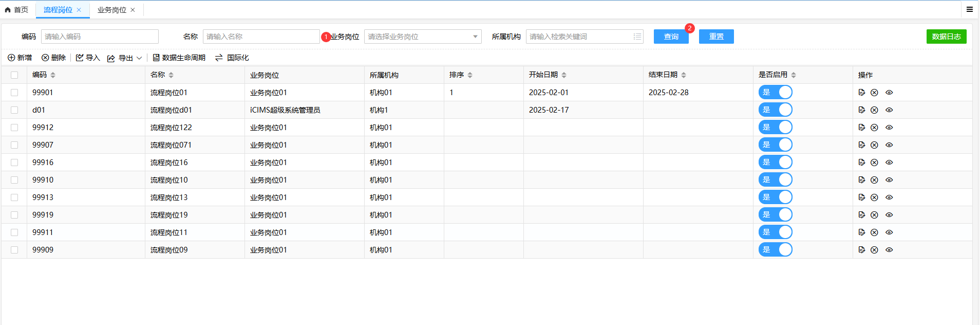Select the checkbox for row 99916
Screen dimensions: 980x325
pos(14,162)
